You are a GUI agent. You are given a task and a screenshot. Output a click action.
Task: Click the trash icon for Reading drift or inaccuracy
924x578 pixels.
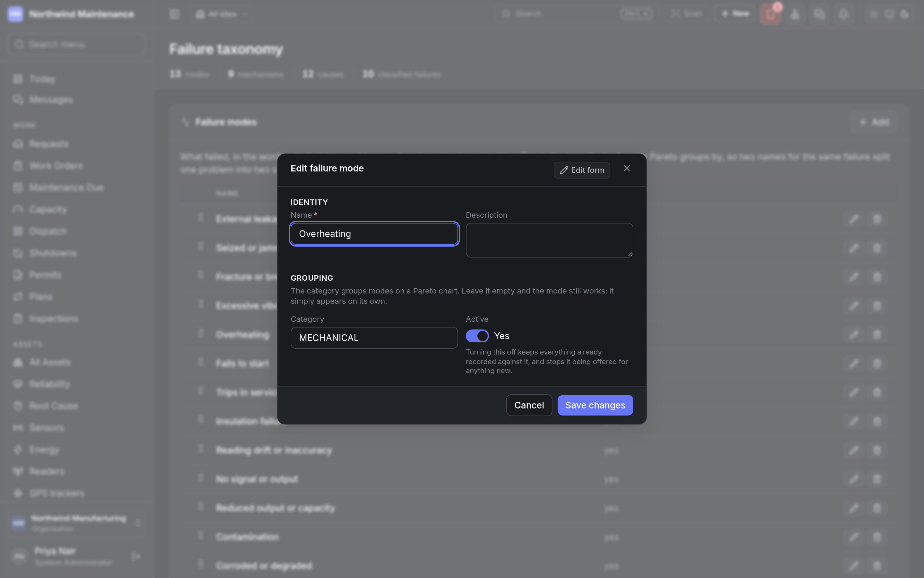tap(877, 450)
